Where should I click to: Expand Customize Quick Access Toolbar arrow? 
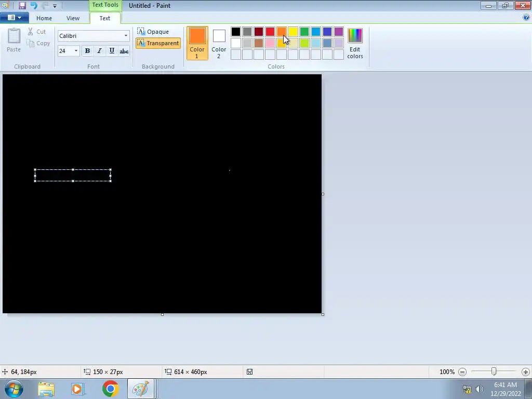[x=55, y=6]
